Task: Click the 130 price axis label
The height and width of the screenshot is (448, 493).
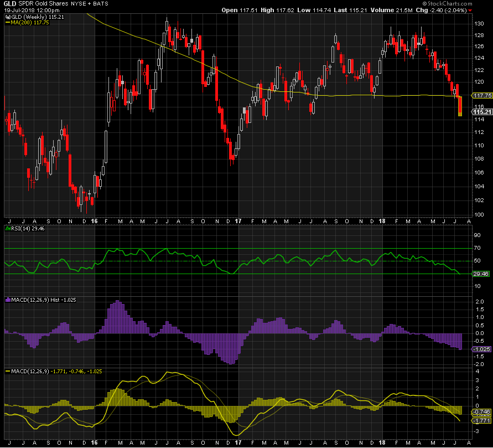Action: coord(479,24)
